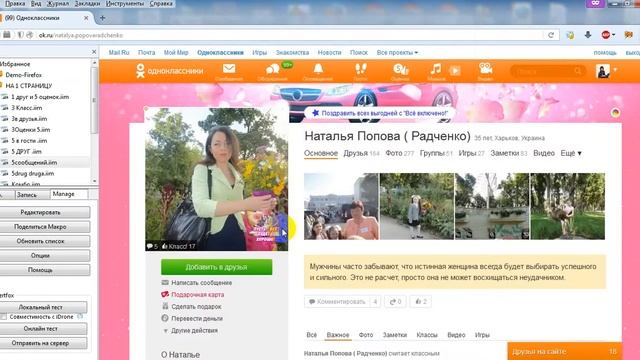
Task: Open Video camera icon in toolbar
Action: tap(486, 69)
